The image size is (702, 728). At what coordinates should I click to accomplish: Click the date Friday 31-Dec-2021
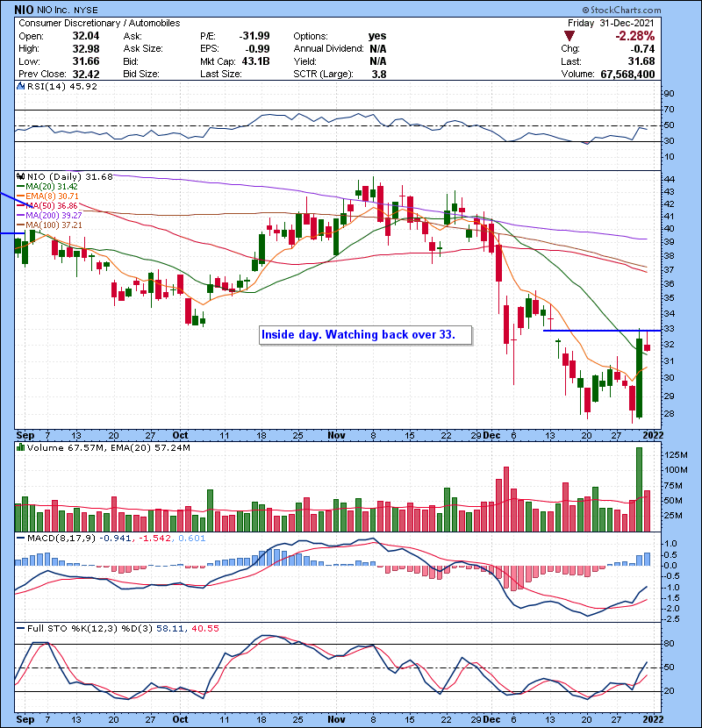pos(611,23)
